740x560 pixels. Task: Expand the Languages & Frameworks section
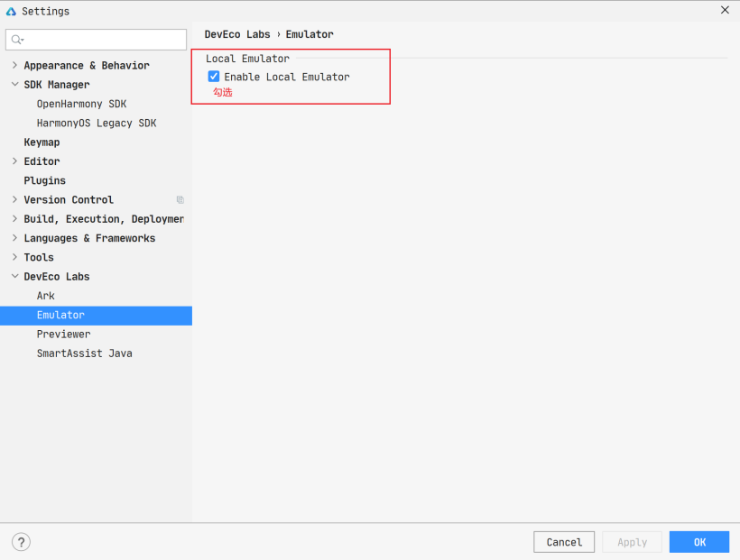tap(14, 238)
